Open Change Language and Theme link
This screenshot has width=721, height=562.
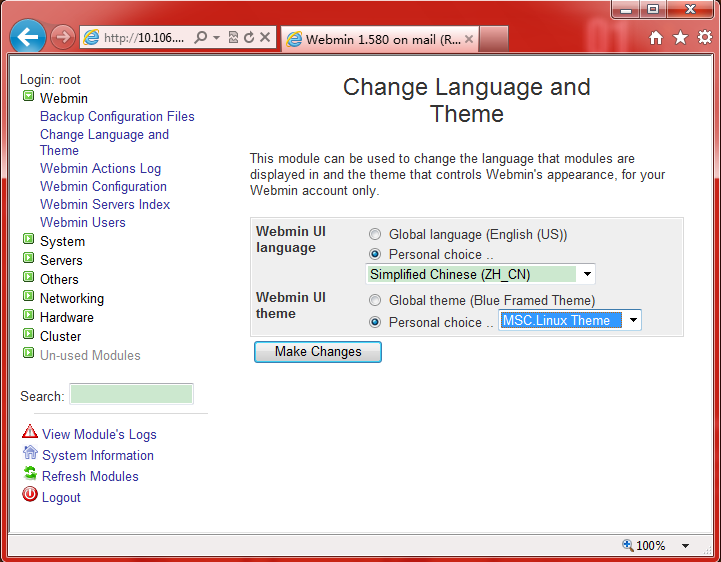coord(104,142)
